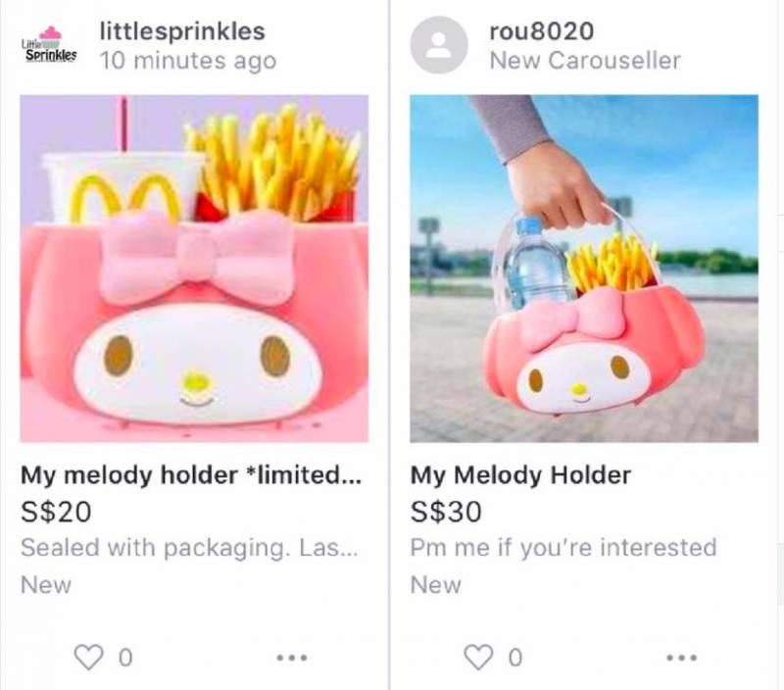Open 'My Melody Holder' listing title
This screenshot has width=784, height=690.
point(520,475)
